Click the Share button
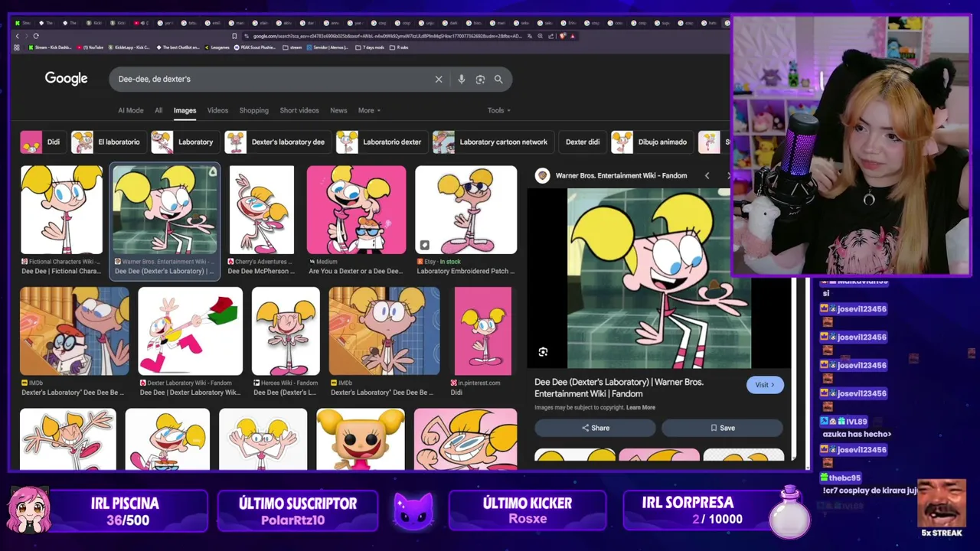The width and height of the screenshot is (980, 551). (x=595, y=428)
